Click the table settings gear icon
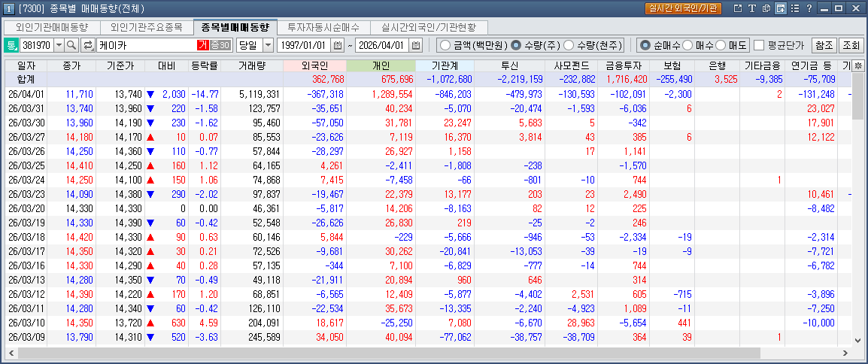Viewport: 868px width, 364px height. (858, 66)
